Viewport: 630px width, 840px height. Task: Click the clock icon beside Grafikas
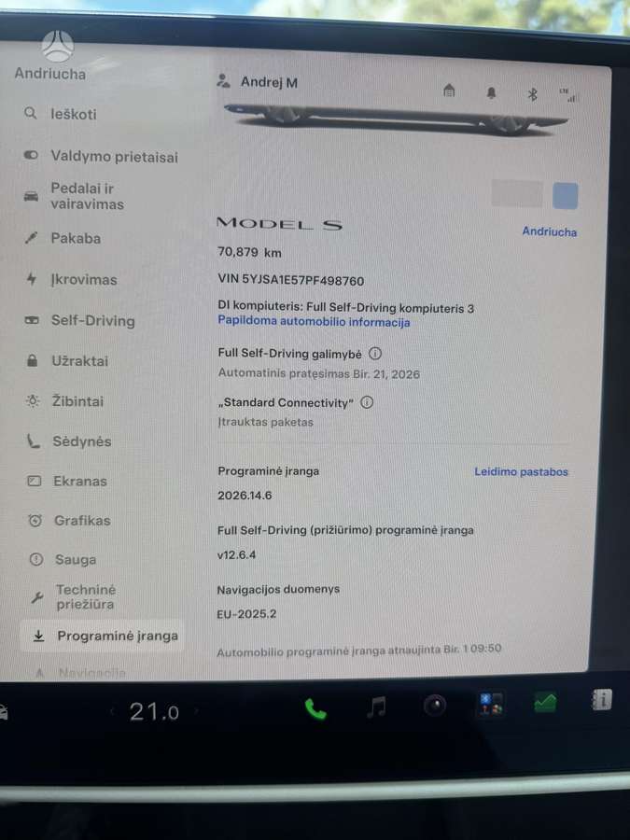(35, 520)
